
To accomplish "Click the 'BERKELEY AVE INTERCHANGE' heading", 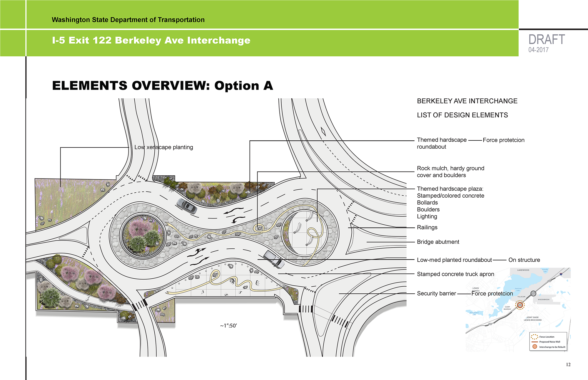I will pos(467,101).
